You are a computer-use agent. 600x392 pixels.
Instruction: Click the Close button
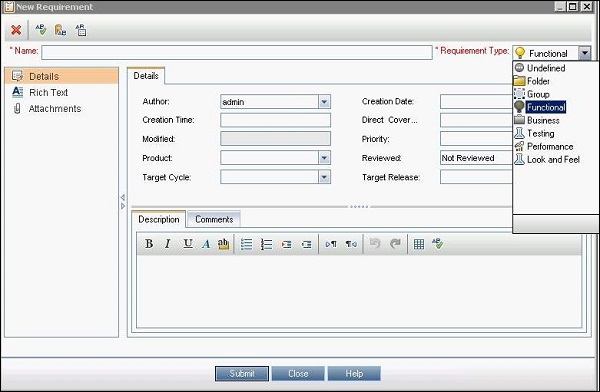298,374
